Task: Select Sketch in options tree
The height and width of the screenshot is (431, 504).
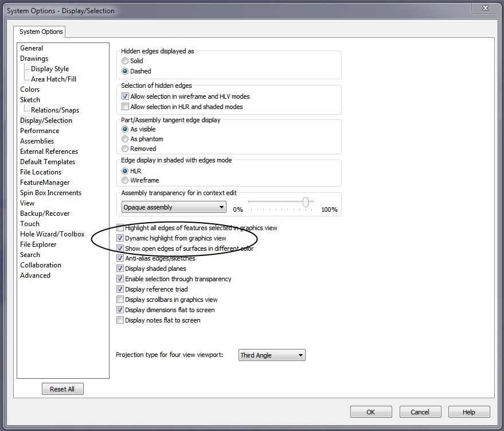Action: point(30,100)
